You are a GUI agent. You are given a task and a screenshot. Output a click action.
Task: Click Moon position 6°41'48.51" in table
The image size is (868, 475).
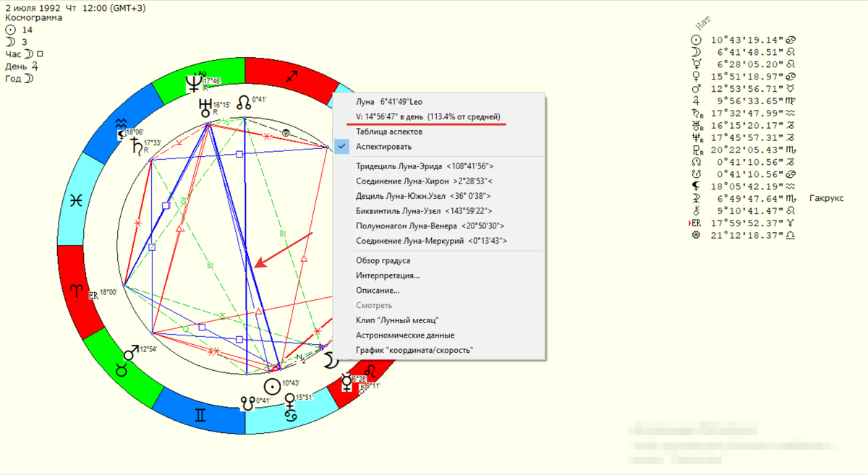(749, 53)
